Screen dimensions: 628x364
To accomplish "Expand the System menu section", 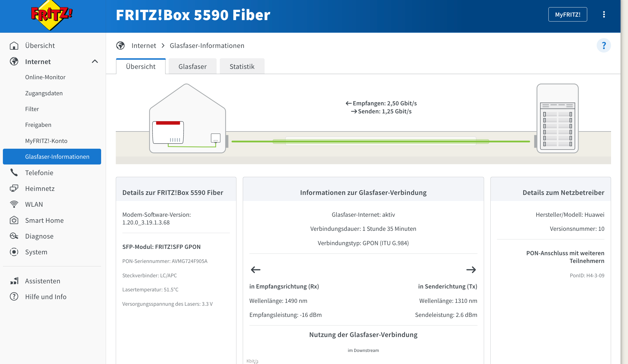I will point(36,252).
